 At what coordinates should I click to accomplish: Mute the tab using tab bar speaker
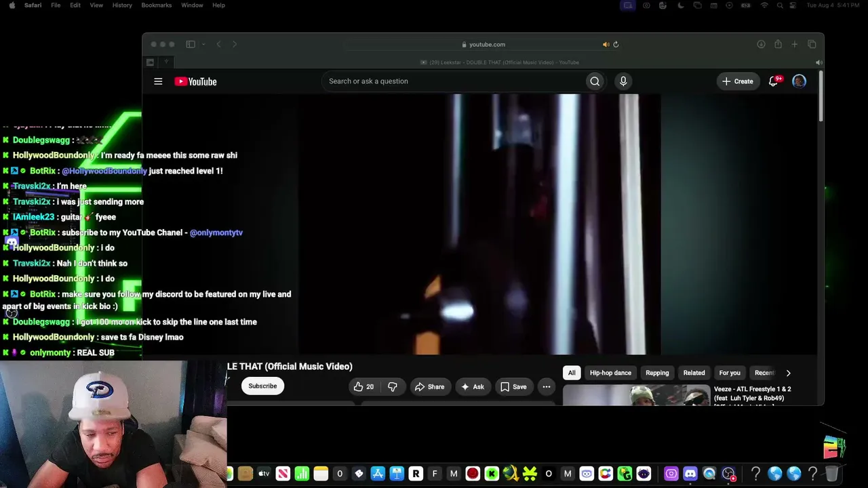818,62
